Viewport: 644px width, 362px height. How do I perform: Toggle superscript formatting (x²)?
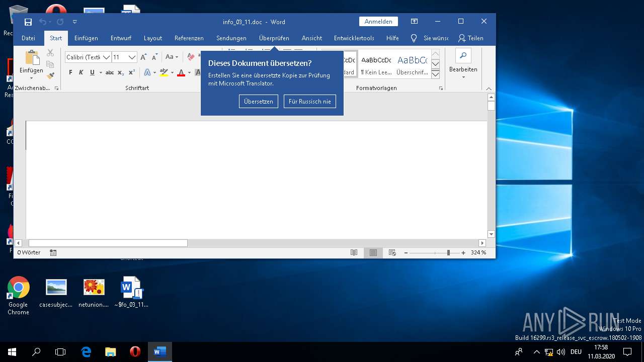point(132,72)
